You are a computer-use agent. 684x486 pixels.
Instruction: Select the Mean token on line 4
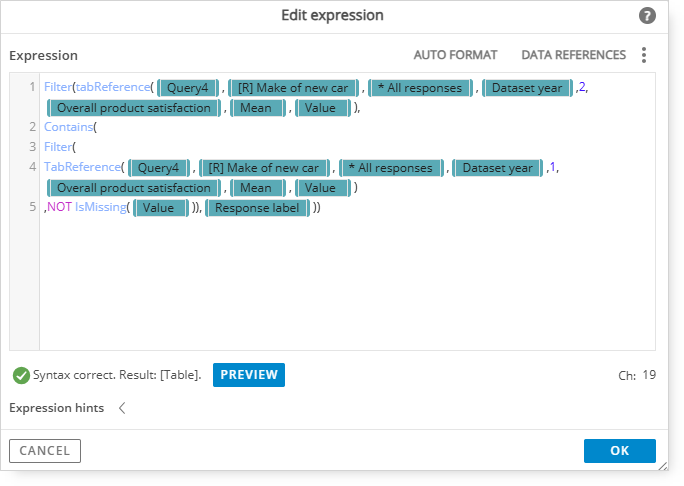tap(256, 188)
